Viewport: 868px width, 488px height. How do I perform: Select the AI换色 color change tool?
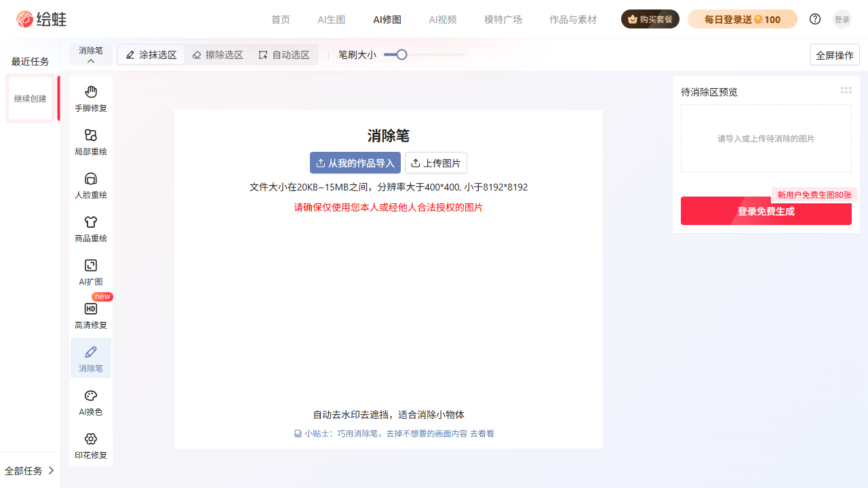91,402
